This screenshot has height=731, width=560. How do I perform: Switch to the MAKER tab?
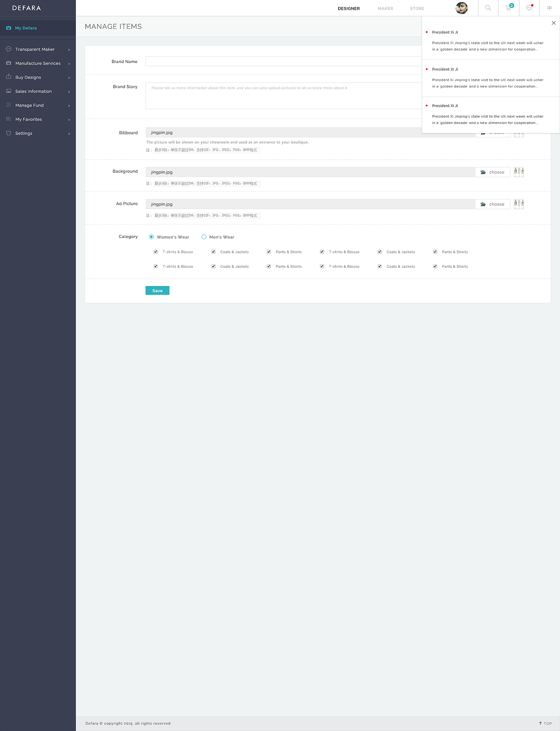[385, 8]
